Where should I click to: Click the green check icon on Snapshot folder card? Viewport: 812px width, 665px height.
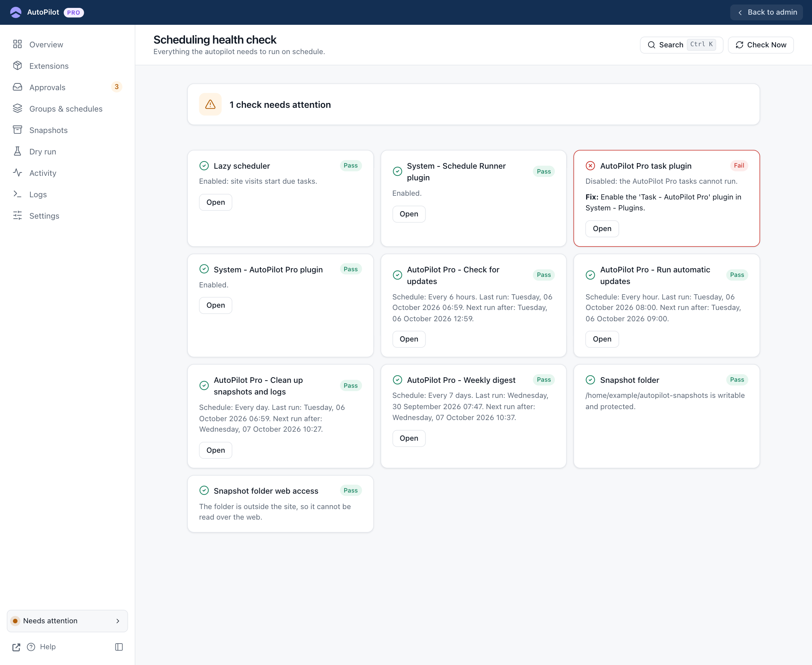click(590, 379)
